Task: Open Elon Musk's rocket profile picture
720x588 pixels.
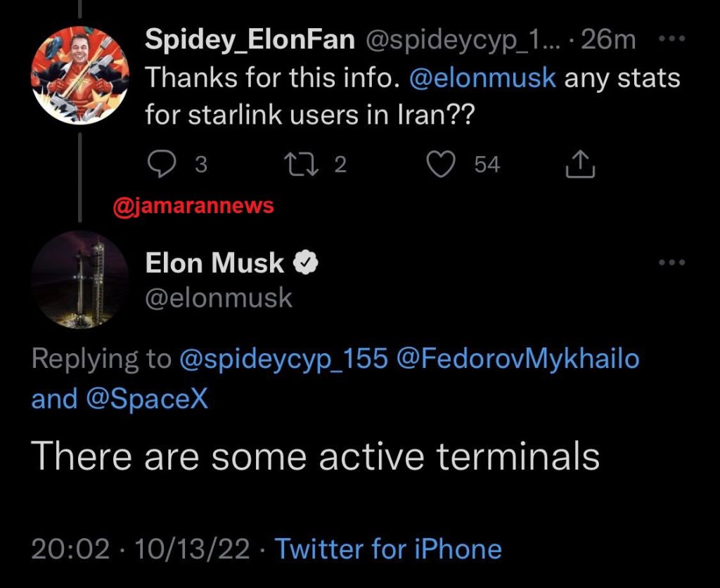Action: coord(79,279)
